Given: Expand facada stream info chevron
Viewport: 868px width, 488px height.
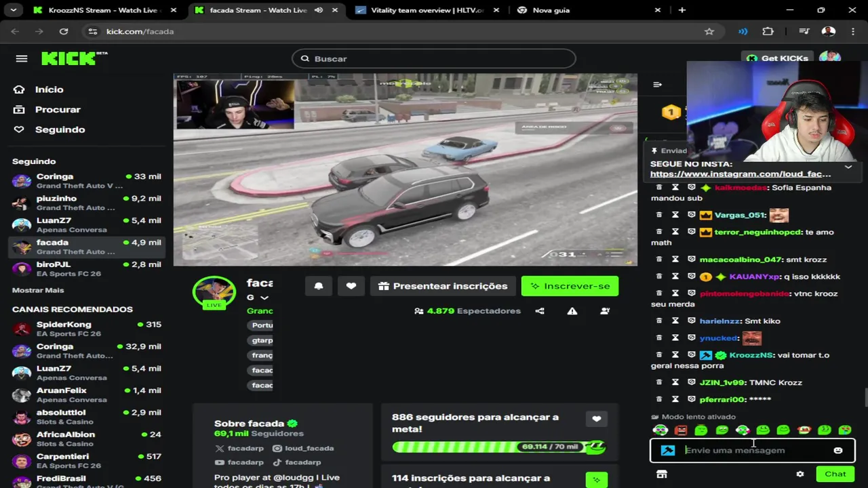Looking at the screenshot, I should [x=264, y=298].
